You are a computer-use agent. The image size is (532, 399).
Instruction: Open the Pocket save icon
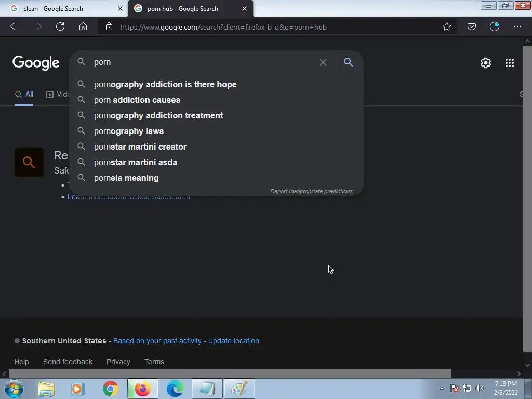pyautogui.click(x=472, y=26)
